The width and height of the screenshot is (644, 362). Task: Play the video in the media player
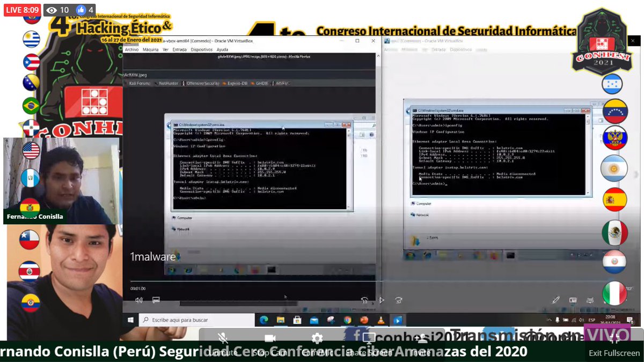coord(382,300)
